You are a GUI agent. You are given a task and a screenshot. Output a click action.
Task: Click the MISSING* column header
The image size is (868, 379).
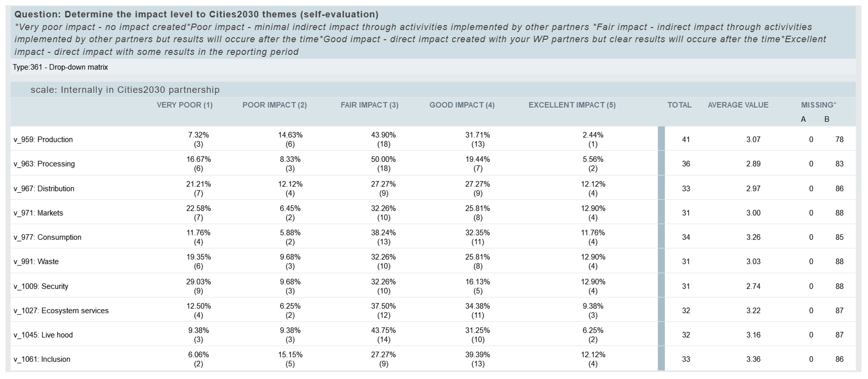[x=819, y=105]
